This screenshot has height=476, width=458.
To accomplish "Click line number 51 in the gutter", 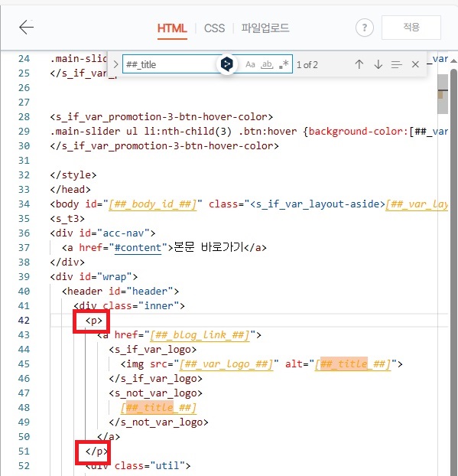I will tap(24, 452).
